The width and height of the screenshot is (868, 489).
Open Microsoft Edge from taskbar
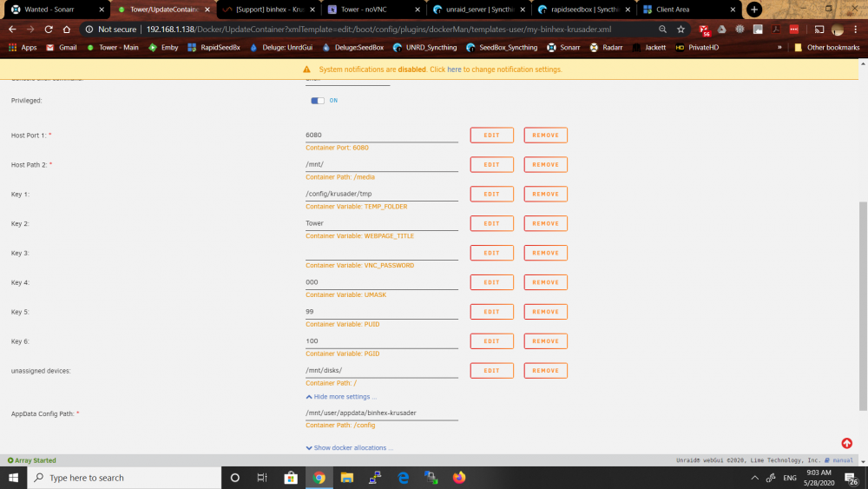click(x=403, y=478)
